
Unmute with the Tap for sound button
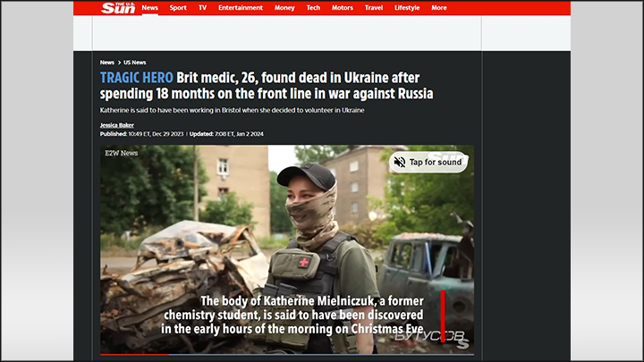click(x=428, y=162)
